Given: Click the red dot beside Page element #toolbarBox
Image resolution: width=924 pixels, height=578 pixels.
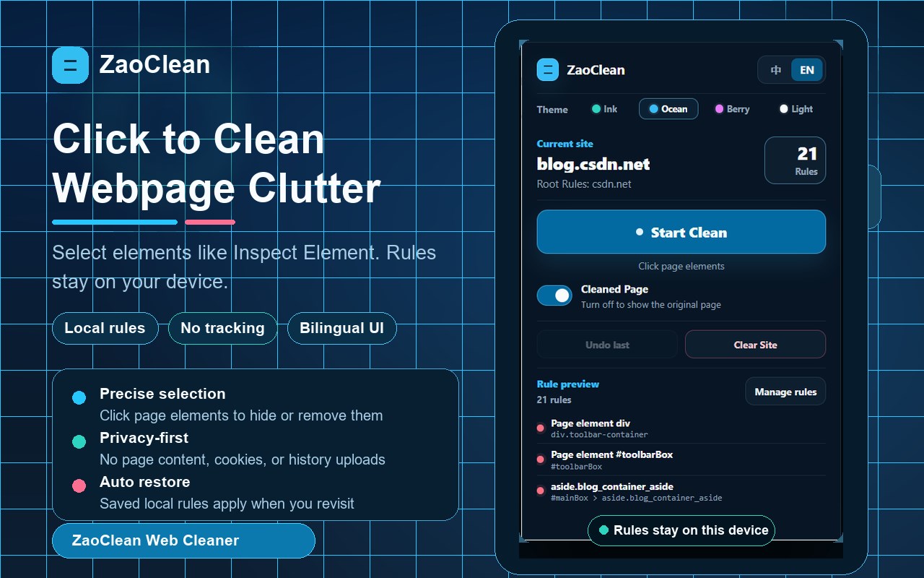Looking at the screenshot, I should (x=541, y=460).
